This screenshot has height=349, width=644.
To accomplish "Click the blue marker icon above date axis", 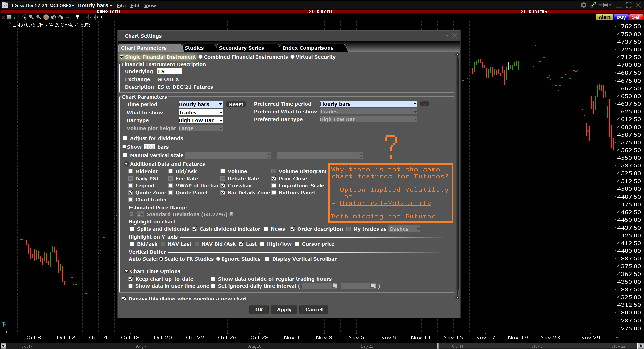I will tap(4, 325).
